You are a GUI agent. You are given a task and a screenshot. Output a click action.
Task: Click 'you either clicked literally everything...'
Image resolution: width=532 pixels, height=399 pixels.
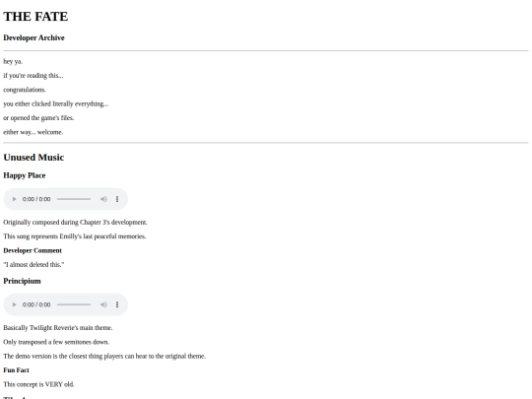click(x=56, y=103)
